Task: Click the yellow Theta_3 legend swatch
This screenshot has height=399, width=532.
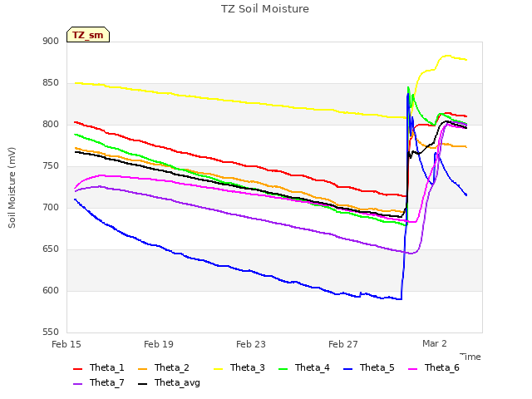Action: click(218, 369)
